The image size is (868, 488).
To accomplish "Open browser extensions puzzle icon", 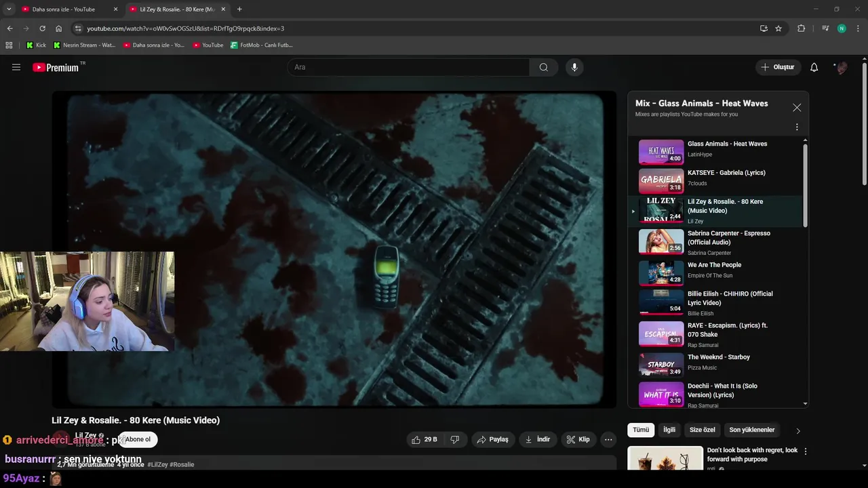I will pos(801,28).
